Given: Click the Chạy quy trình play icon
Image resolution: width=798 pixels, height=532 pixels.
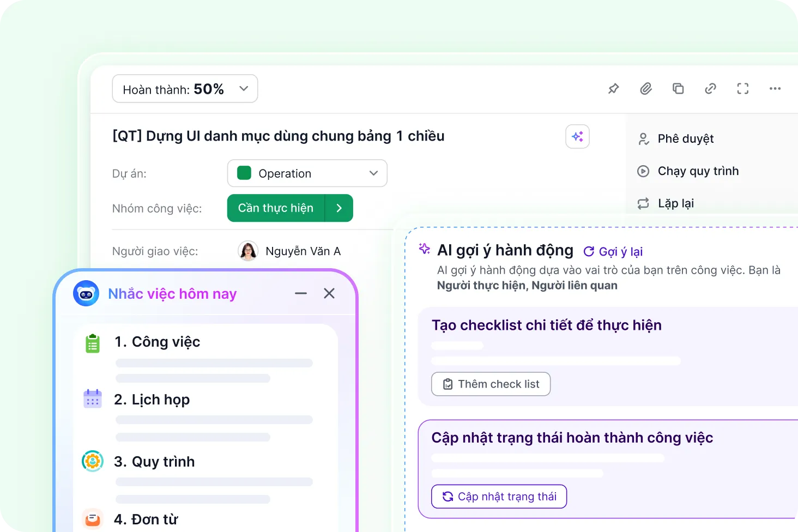Looking at the screenshot, I should 643,171.
